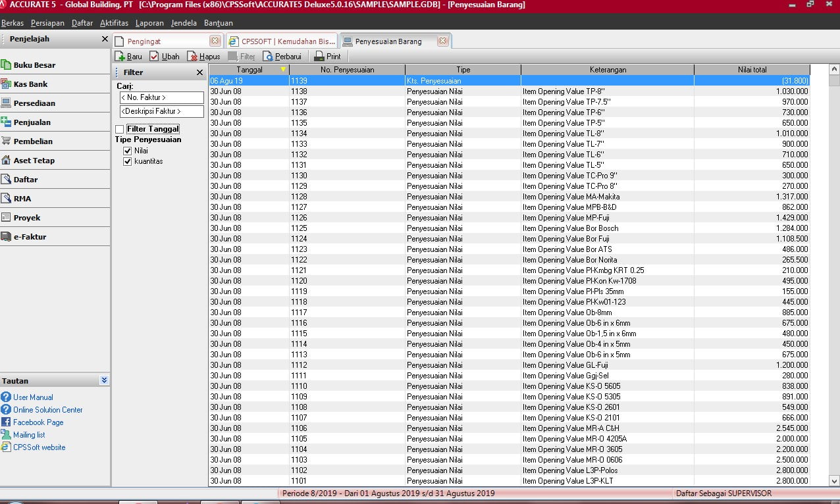Open the Buku Besar module icon
Image resolution: width=840 pixels, height=504 pixels.
click(7, 64)
